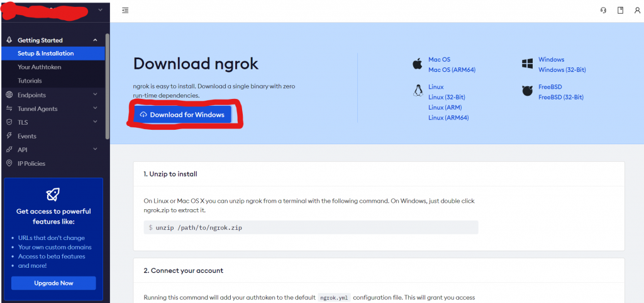Viewport: 644px width, 303px height.
Task: Click the Access to beta features bullet
Action: click(52, 256)
